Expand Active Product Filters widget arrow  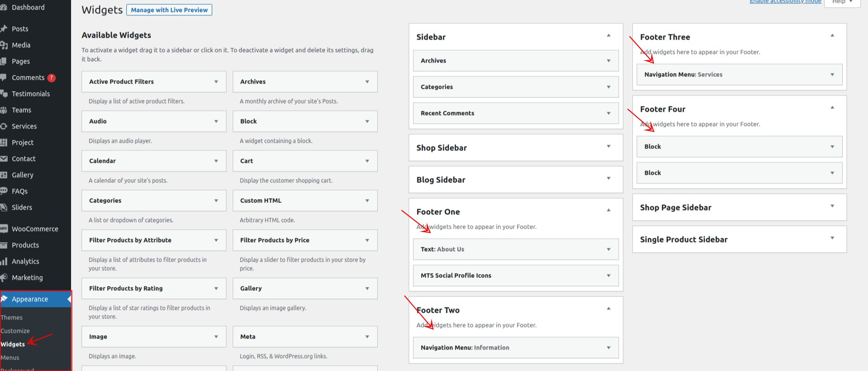pyautogui.click(x=216, y=82)
